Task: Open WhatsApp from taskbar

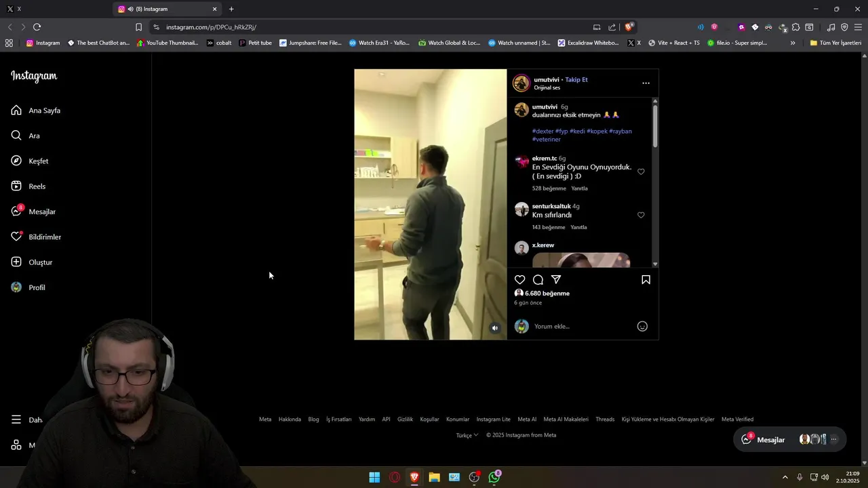Action: [x=494, y=477]
